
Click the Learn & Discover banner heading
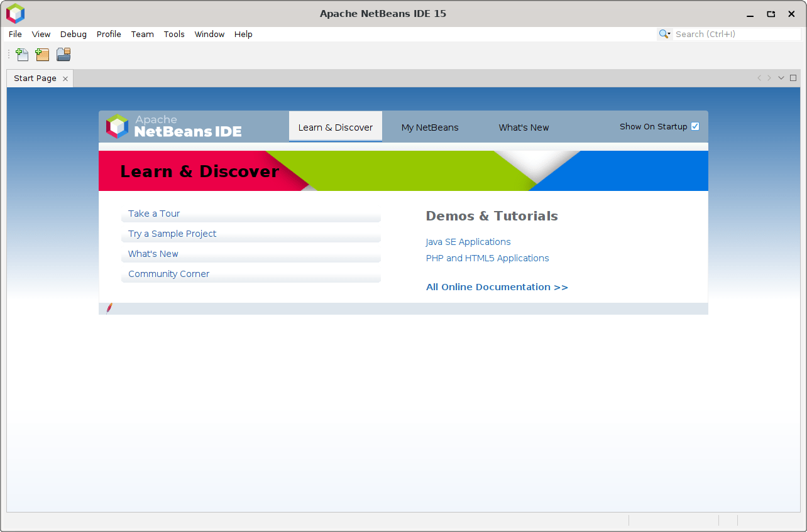point(199,171)
